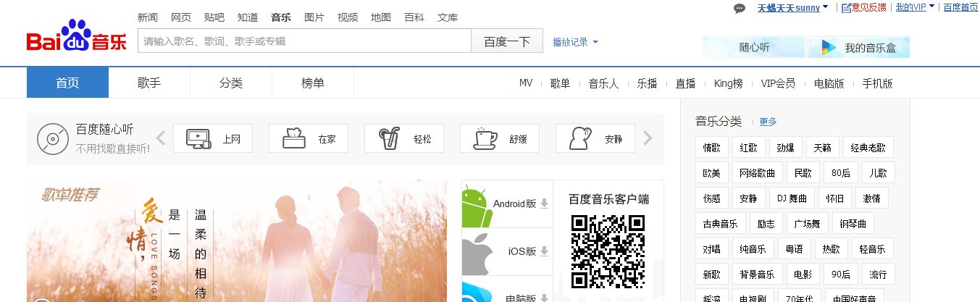The width and height of the screenshot is (980, 302).
Task: Click the 百科 top link
Action: click(x=414, y=17)
